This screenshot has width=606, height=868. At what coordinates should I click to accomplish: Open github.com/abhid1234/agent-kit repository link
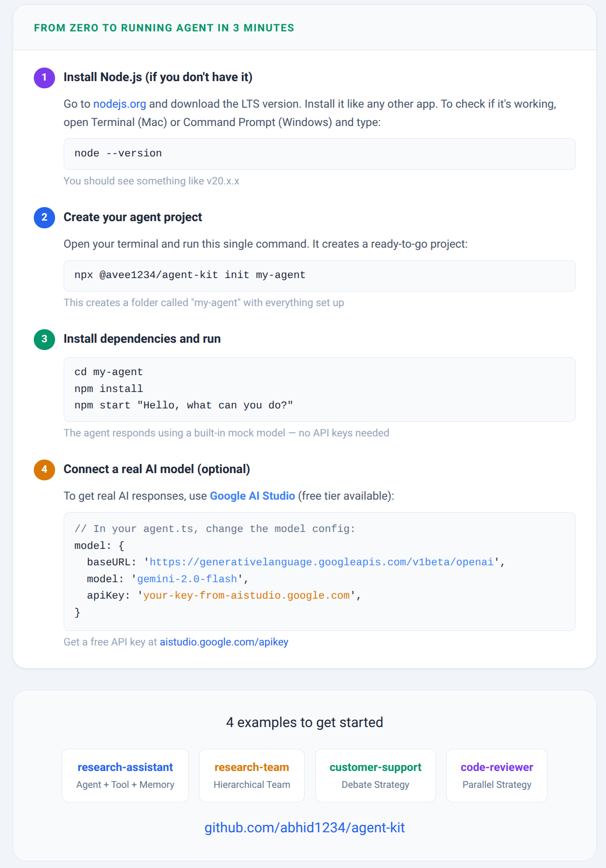(305, 827)
